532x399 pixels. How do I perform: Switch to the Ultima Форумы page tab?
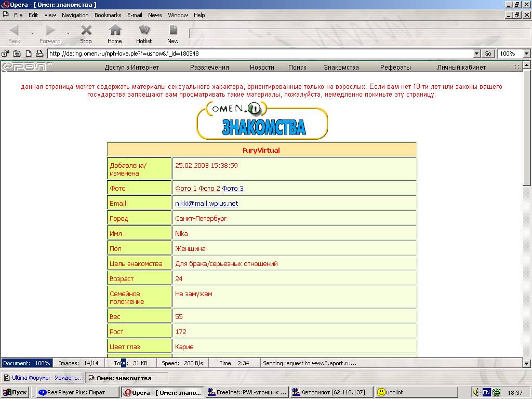click(43, 378)
